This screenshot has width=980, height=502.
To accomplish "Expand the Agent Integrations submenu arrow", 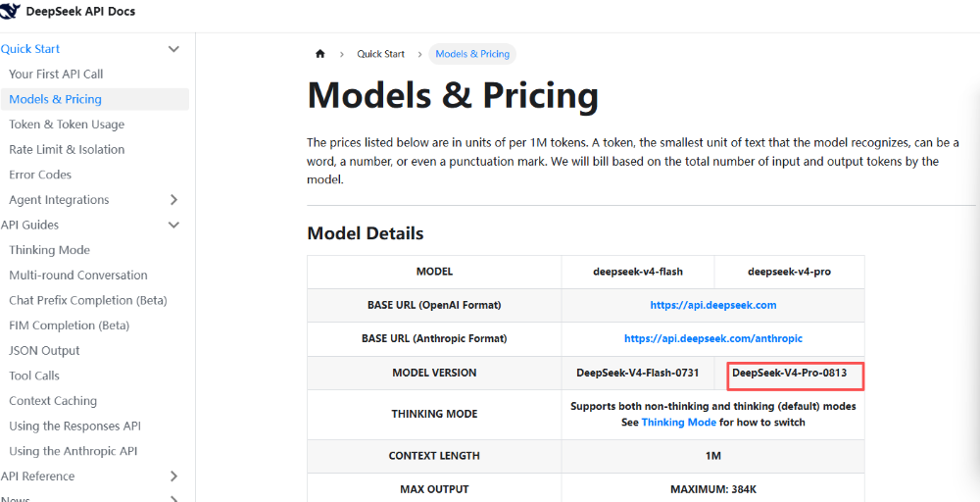I will (173, 200).
